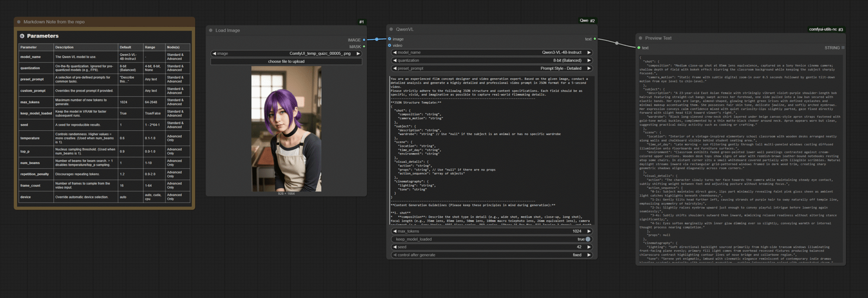Open the control after generate dropdown

tap(492, 255)
